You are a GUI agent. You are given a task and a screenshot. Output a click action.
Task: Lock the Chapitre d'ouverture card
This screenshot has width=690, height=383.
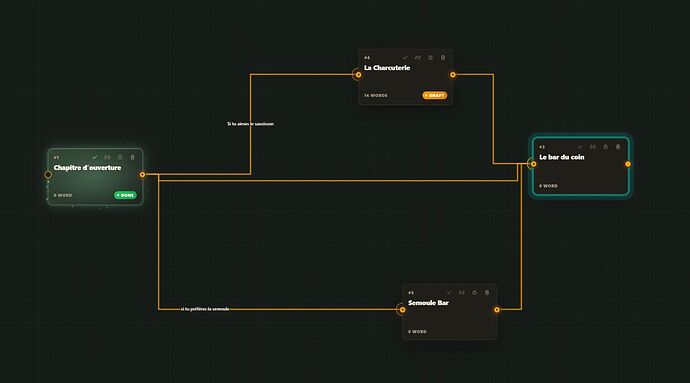pos(120,157)
